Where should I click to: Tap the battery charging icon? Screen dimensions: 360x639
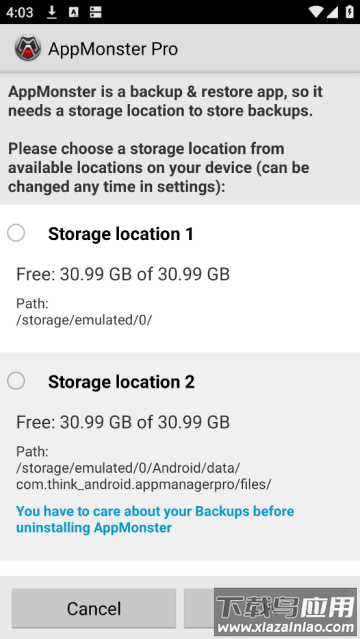349,12
